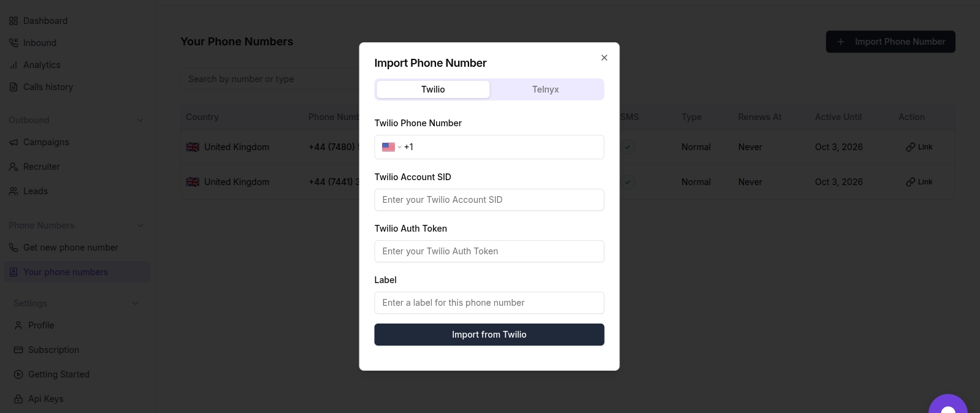Open the country code flag dropdown

[391, 147]
